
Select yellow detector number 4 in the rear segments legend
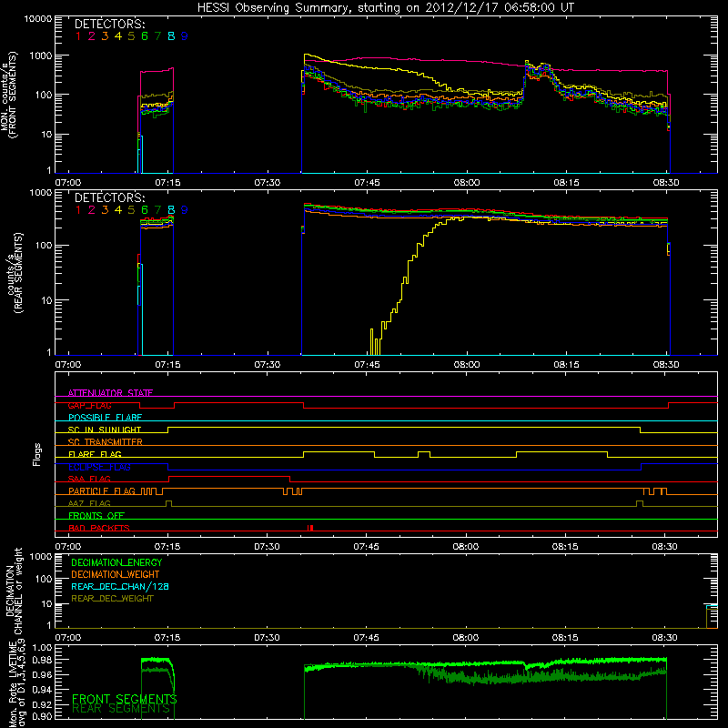[118, 210]
